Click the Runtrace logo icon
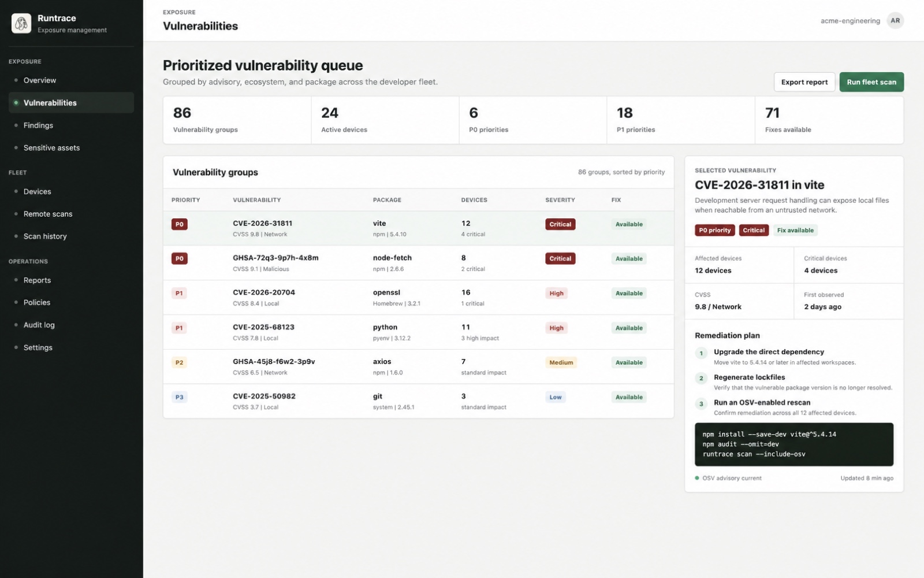 tap(21, 23)
